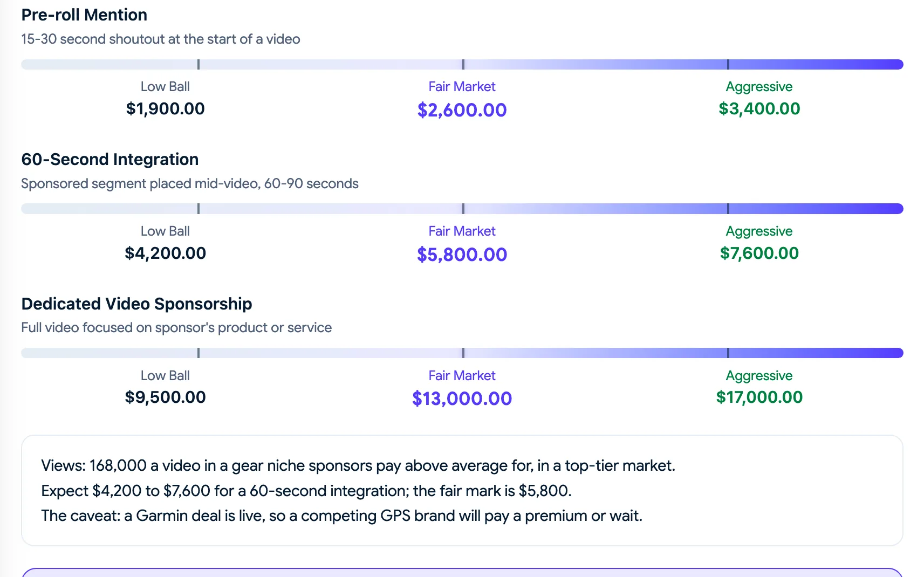Click the Pre-roll Mention Fair Market tick marker

pos(463,64)
